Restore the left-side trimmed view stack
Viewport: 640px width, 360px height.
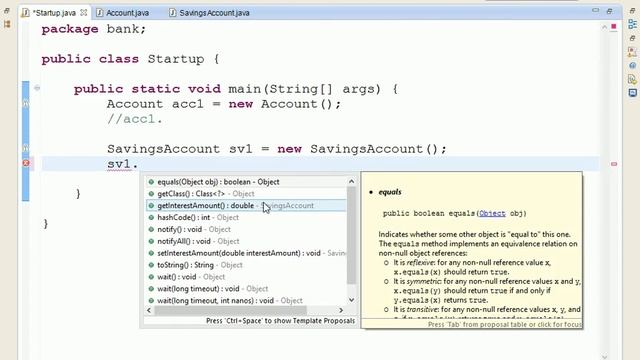(7, 11)
